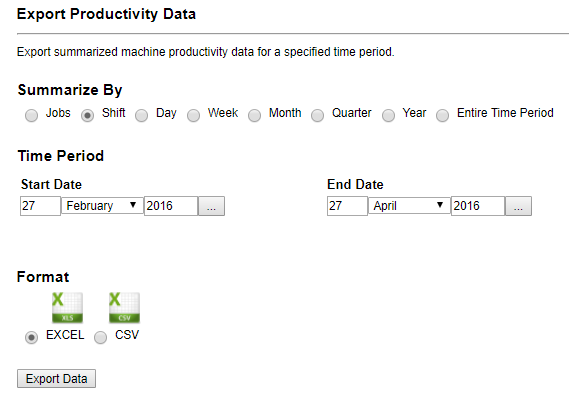Open the end date April month dropdown

pyautogui.click(x=409, y=206)
